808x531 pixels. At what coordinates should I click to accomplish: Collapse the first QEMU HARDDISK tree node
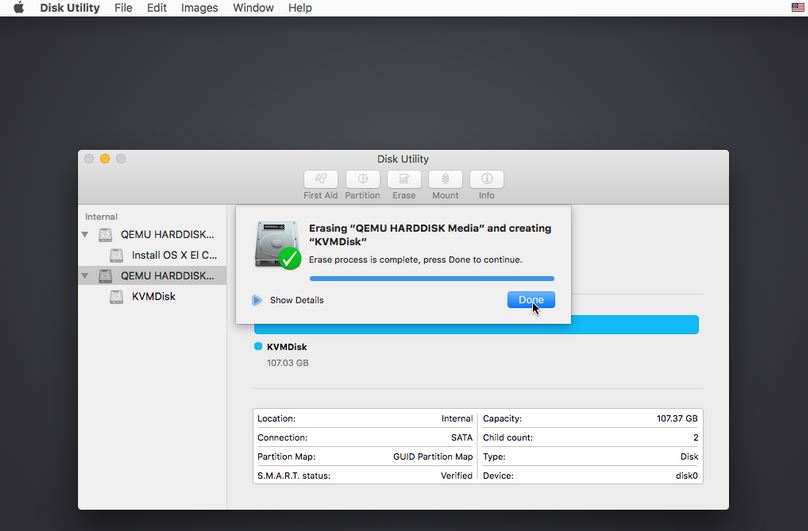pyautogui.click(x=85, y=235)
